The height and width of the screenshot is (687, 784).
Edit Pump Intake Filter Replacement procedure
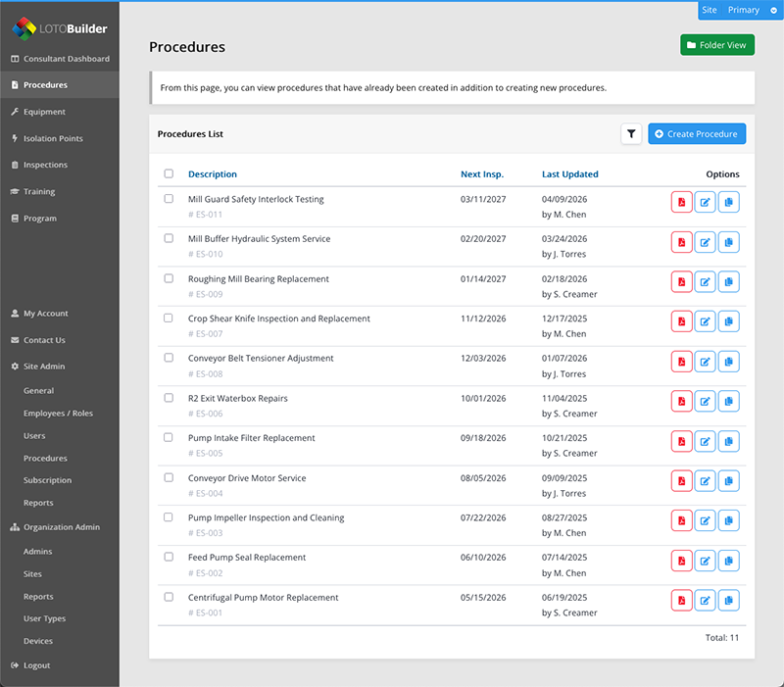click(705, 441)
